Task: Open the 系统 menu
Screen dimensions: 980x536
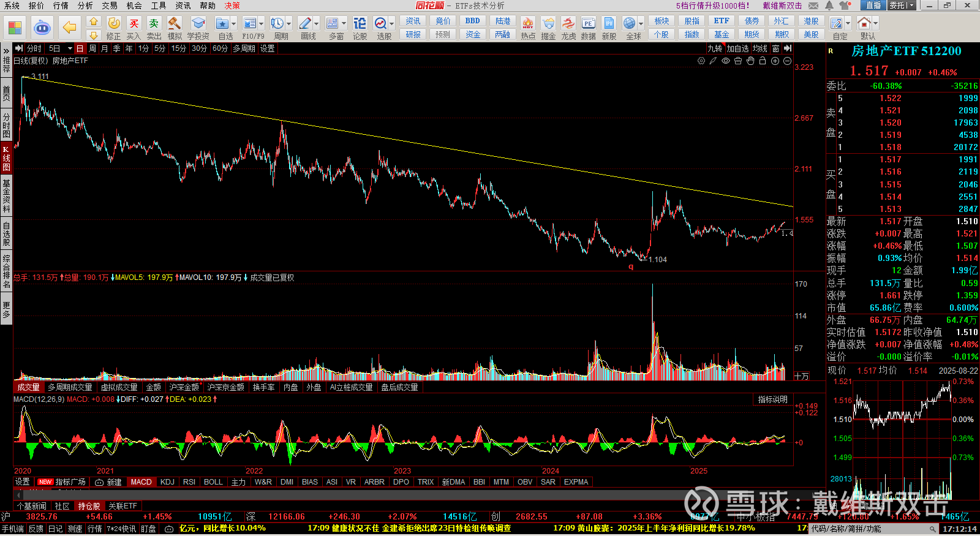Action: (12, 6)
